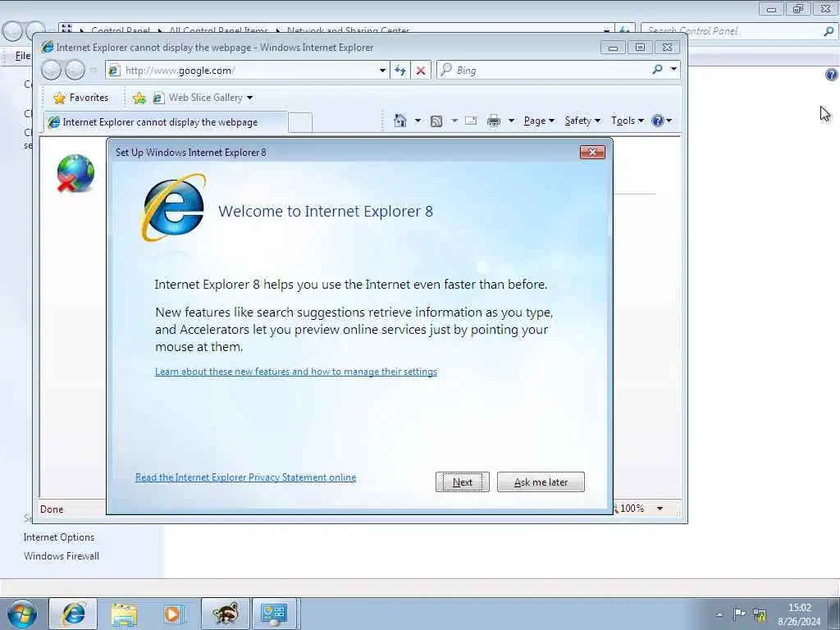The image size is (840, 630).
Task: Click the Control Panel help icon
Action: tap(832, 75)
